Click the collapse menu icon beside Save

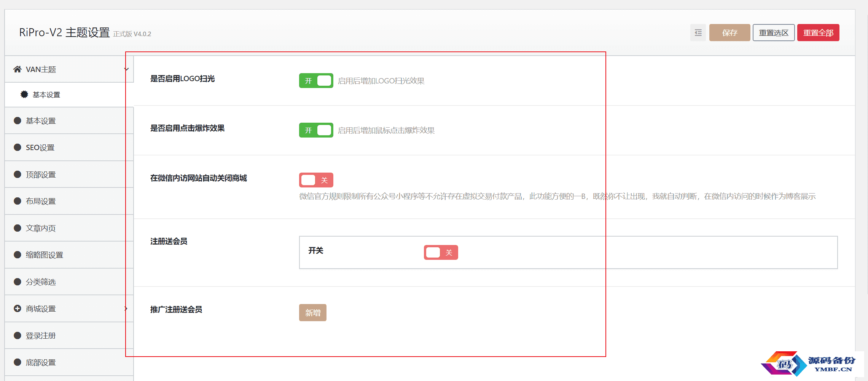[698, 33]
